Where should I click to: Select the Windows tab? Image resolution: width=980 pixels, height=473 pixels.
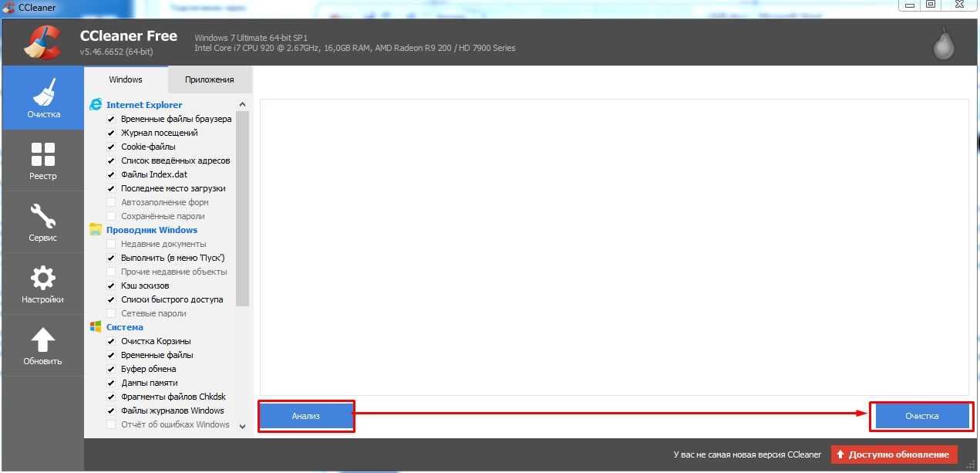[x=126, y=79]
